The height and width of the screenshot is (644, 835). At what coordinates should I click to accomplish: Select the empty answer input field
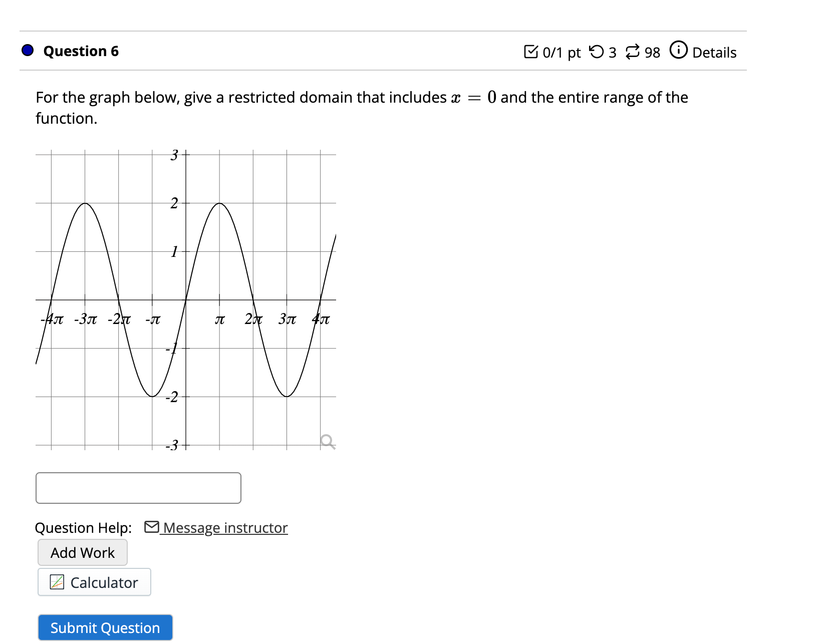point(138,487)
